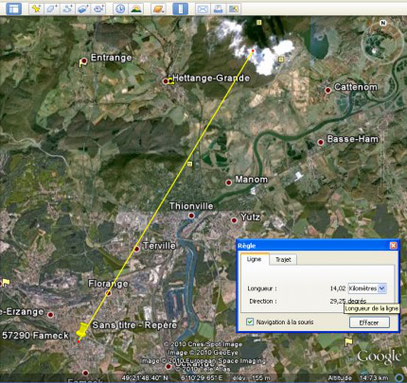407x383 pixels.
Task: Open the planet switcher icon
Action: (x=159, y=9)
